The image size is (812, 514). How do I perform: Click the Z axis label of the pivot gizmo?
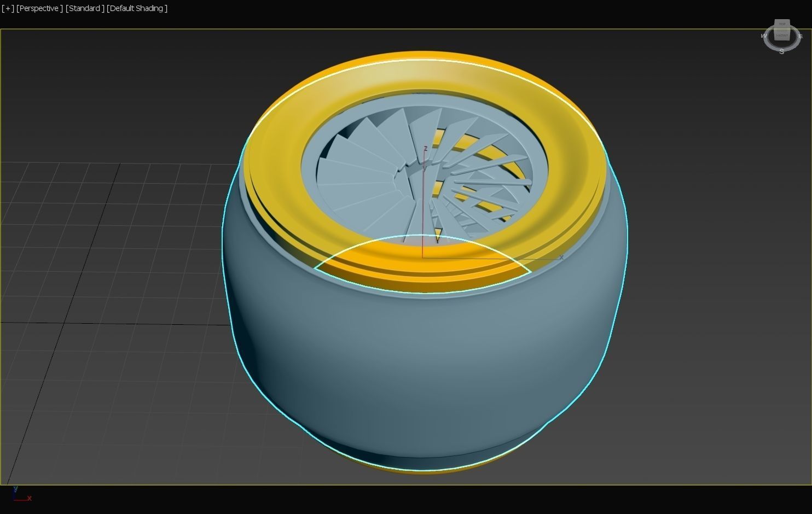pos(426,149)
